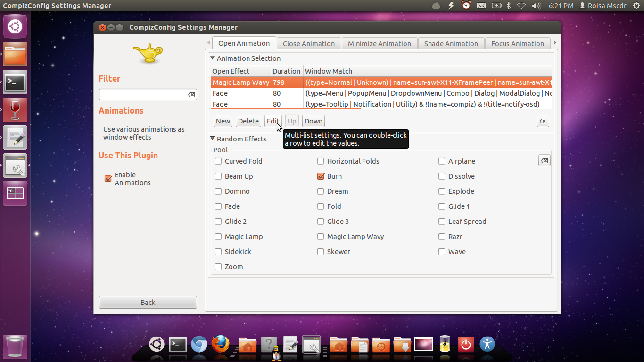Click the Edit button
644x362 pixels.
pos(273,121)
